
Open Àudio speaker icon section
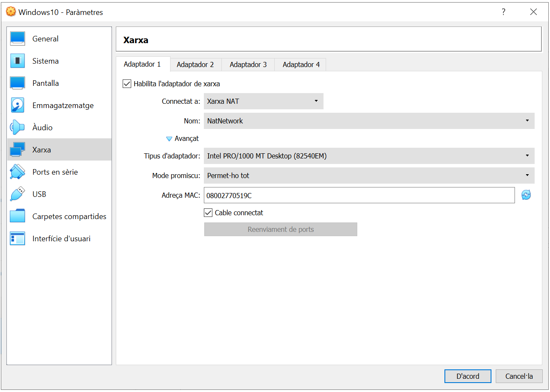point(18,128)
